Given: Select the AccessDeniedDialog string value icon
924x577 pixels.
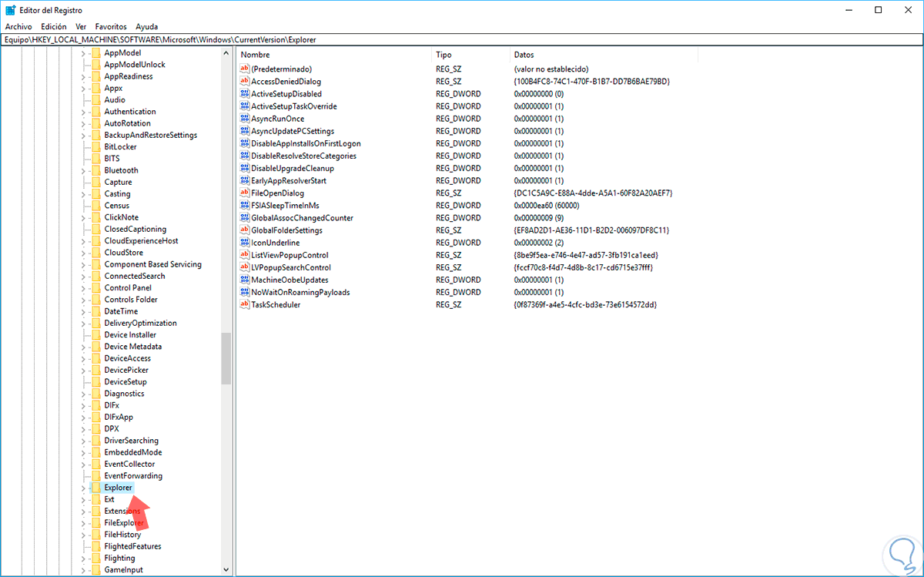Looking at the screenshot, I should 245,81.
